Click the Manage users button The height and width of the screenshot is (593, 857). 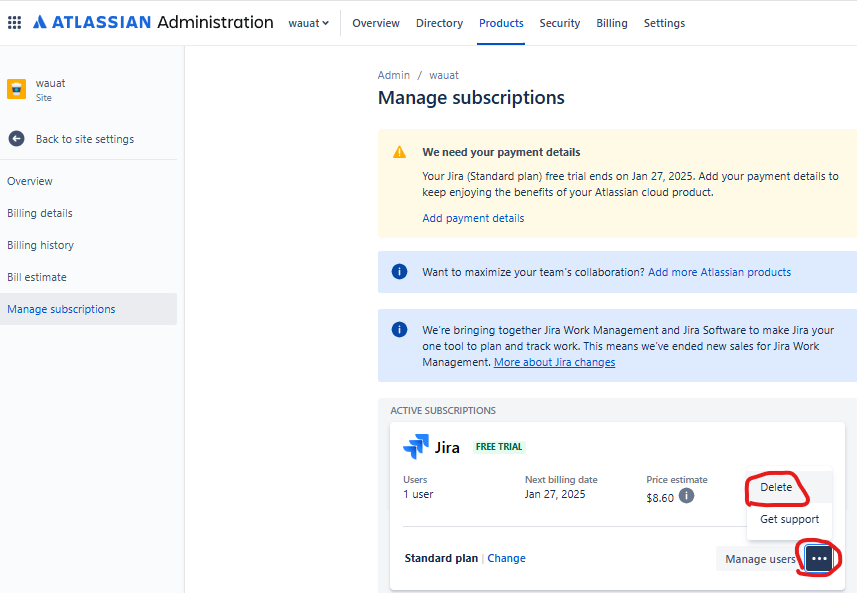click(760, 559)
